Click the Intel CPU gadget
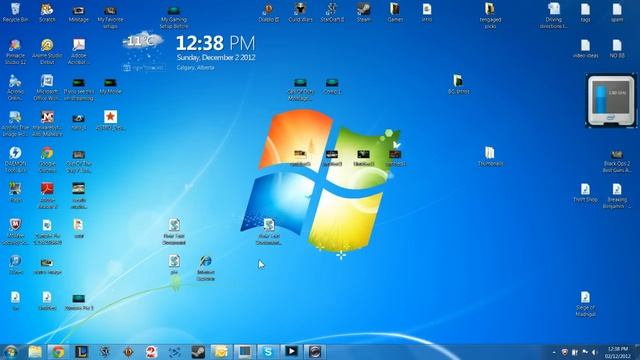640x360 pixels. [611, 101]
